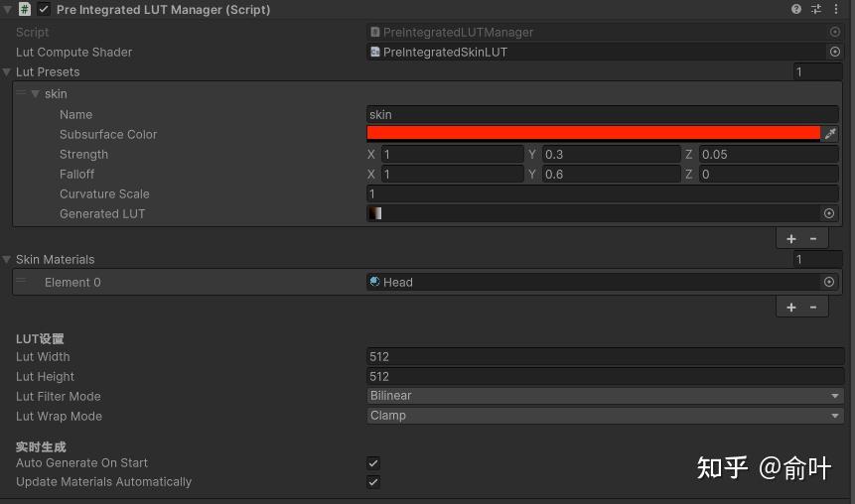The image size is (855, 504).
Task: Collapse the Lut Presets list
Action: coord(7,71)
